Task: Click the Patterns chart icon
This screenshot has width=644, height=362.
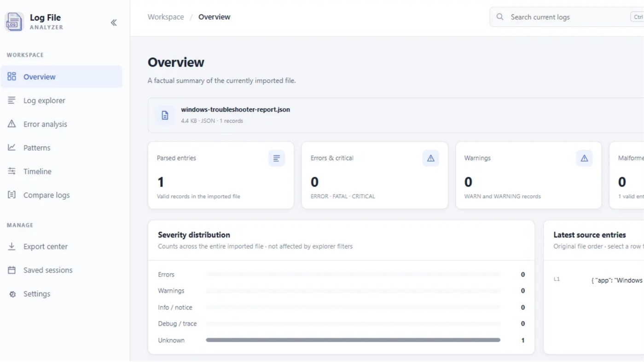Action: pos(12,147)
